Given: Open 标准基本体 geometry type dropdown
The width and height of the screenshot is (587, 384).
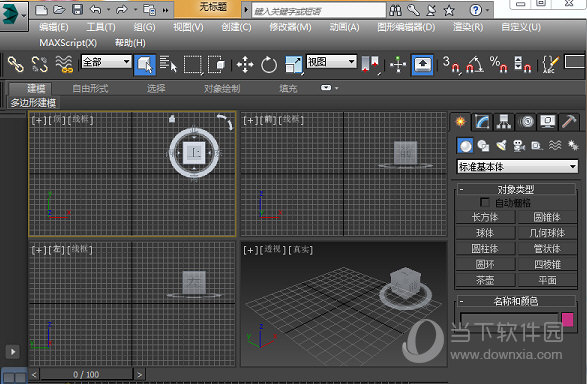Looking at the screenshot, I should (517, 167).
